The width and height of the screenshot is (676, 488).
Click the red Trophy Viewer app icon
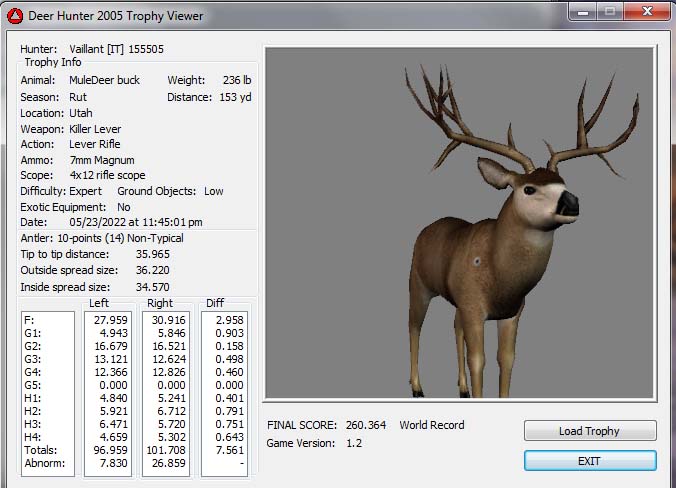pyautogui.click(x=15, y=16)
